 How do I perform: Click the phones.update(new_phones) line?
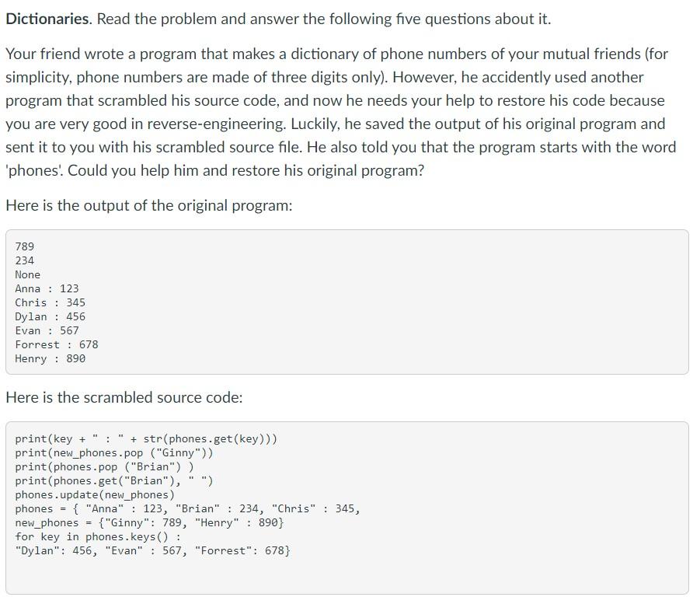click(95, 495)
